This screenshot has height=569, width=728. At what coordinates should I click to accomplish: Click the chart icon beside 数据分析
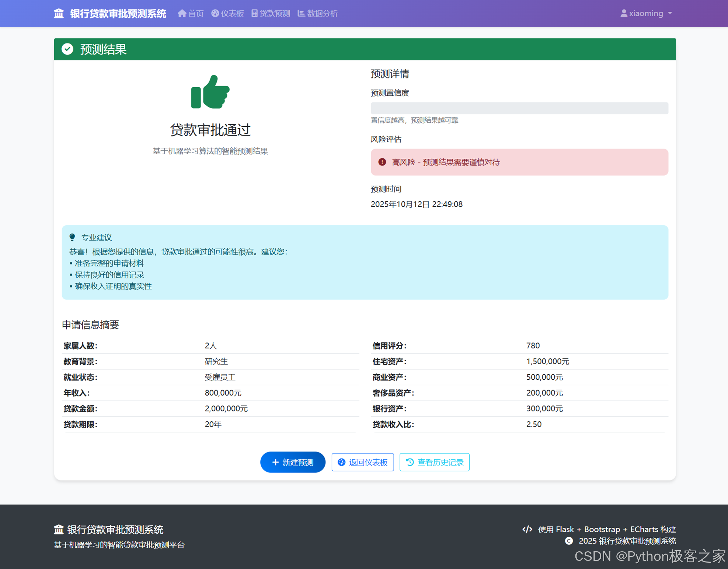[301, 14]
